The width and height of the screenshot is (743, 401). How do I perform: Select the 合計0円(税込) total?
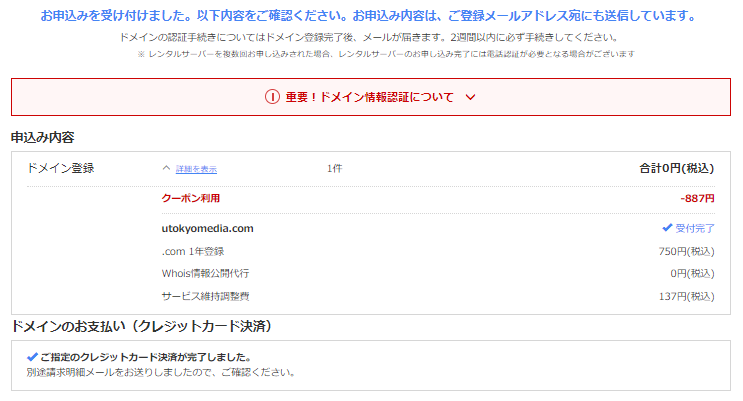tap(676, 168)
